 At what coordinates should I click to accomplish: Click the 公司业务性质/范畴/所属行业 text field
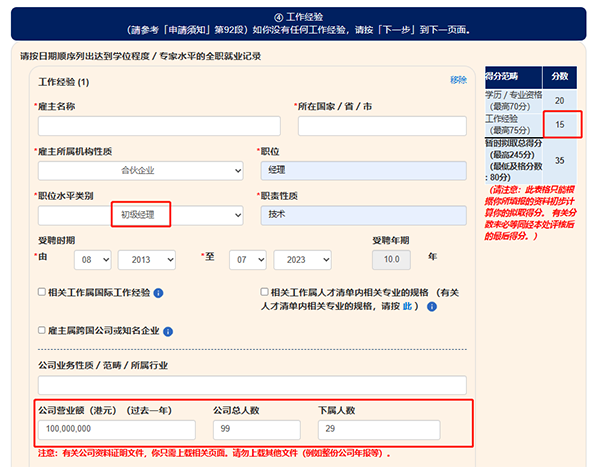pyautogui.click(x=252, y=385)
